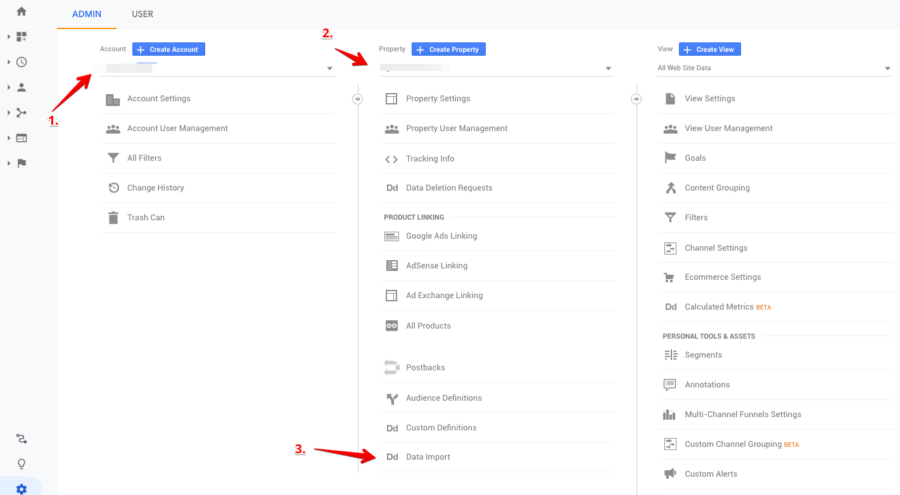900x495 pixels.
Task: Click the Conversions flag icon in sidebar
Action: pos(21,163)
